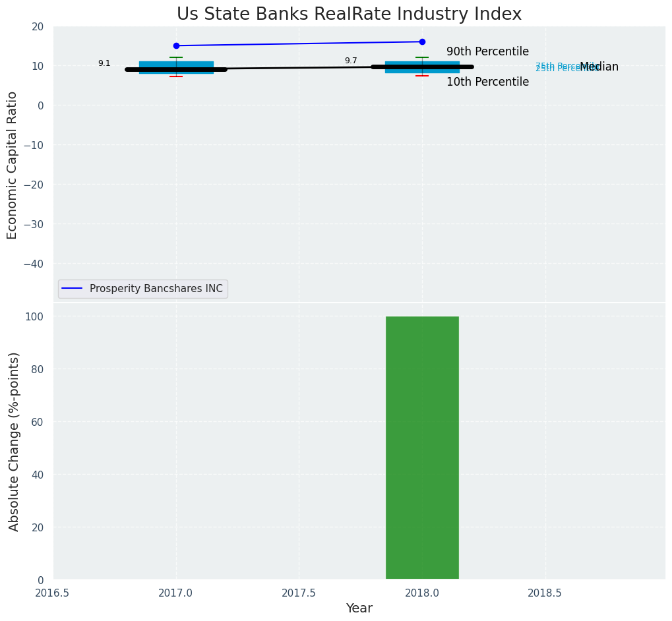Click the 2018.5 x-axis tick label
Viewport: 672px width, 621px height.
tap(545, 592)
